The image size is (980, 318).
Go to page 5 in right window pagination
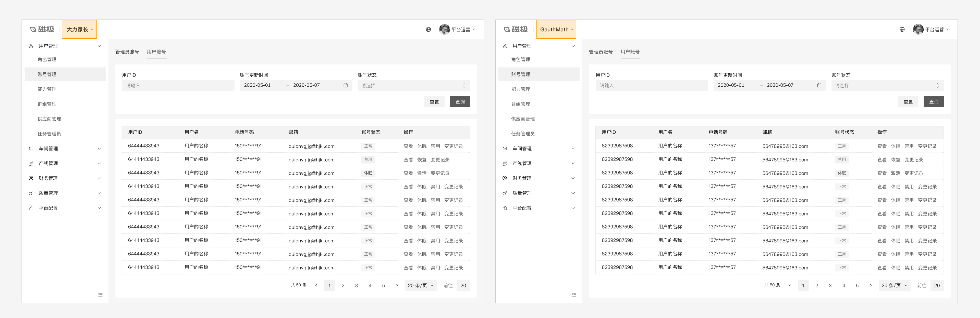(857, 285)
